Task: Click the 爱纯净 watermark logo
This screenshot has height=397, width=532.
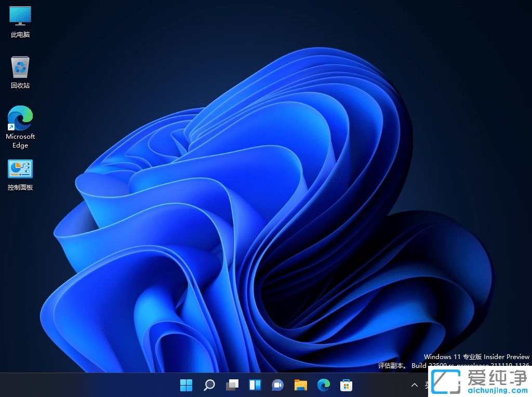Action: coord(447,382)
